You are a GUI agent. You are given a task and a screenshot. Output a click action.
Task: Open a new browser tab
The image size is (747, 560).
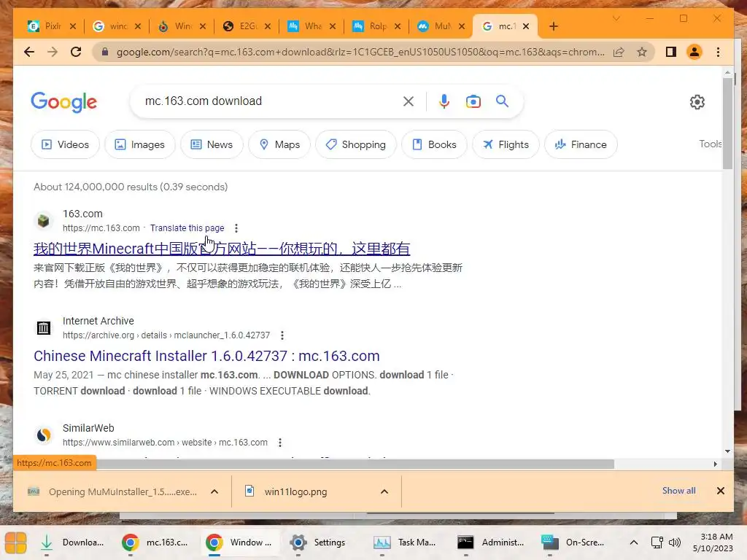[553, 27]
